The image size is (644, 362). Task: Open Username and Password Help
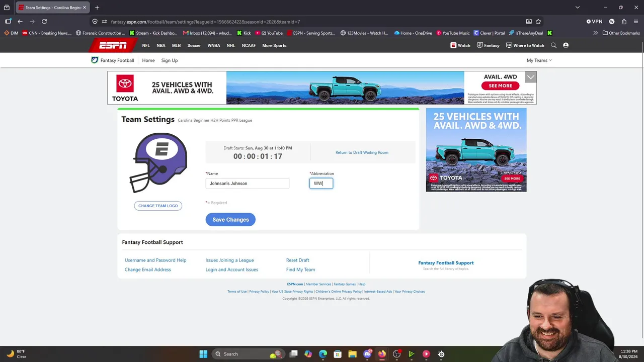pos(155,260)
